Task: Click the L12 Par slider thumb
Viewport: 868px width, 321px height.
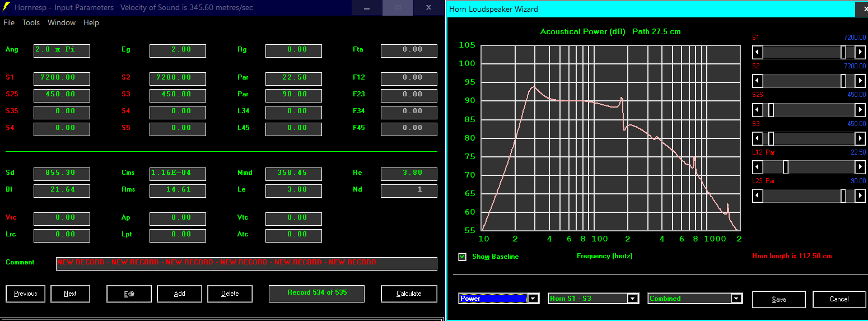Action: [x=786, y=167]
